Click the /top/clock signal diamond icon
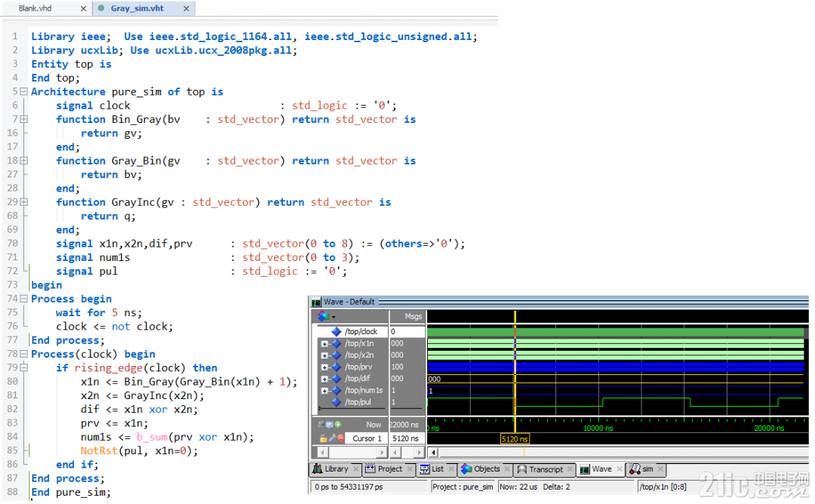This screenshot has width=815, height=504. tap(337, 331)
